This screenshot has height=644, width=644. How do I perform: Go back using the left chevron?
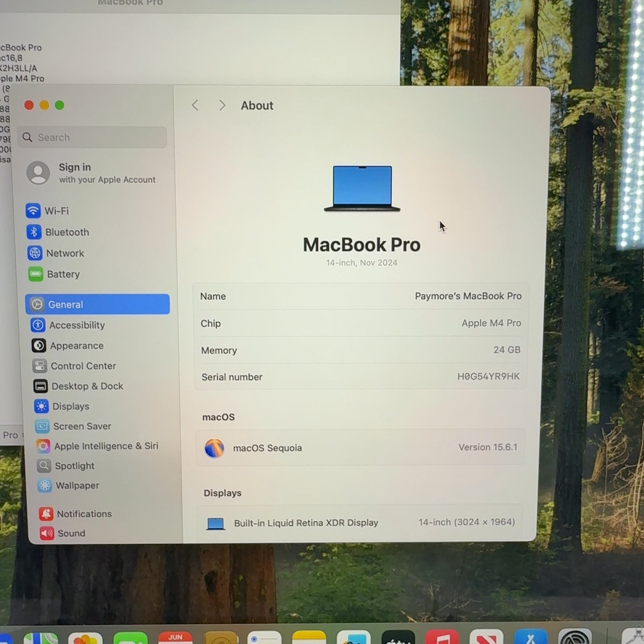click(195, 106)
